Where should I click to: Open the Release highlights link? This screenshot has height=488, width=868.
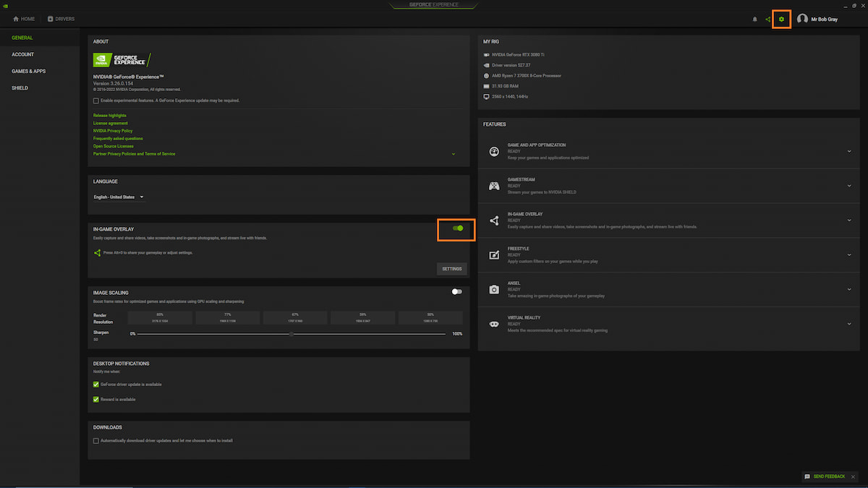(x=110, y=116)
